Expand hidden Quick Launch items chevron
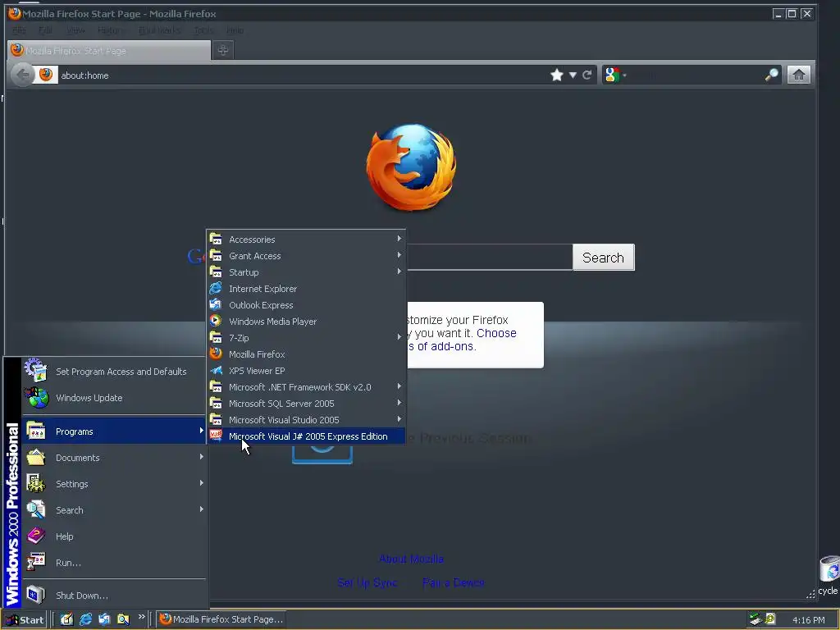The height and width of the screenshot is (630, 840). [141, 617]
